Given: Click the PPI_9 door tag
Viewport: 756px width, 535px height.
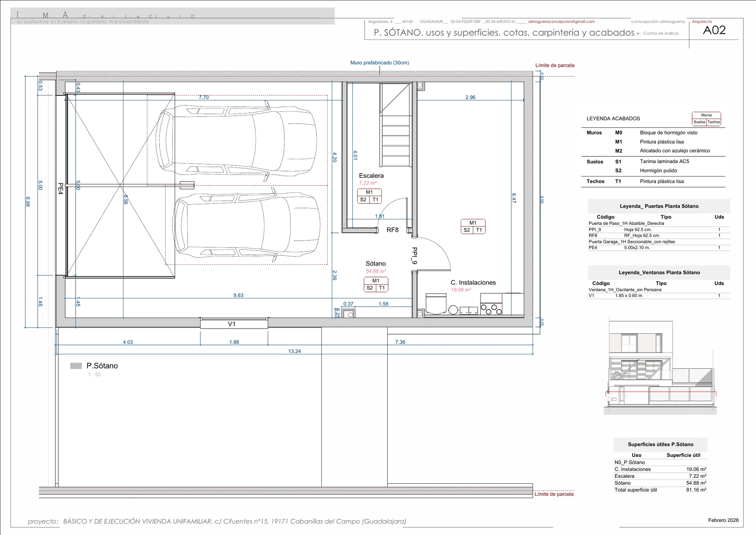Looking at the screenshot, I should (x=415, y=256).
